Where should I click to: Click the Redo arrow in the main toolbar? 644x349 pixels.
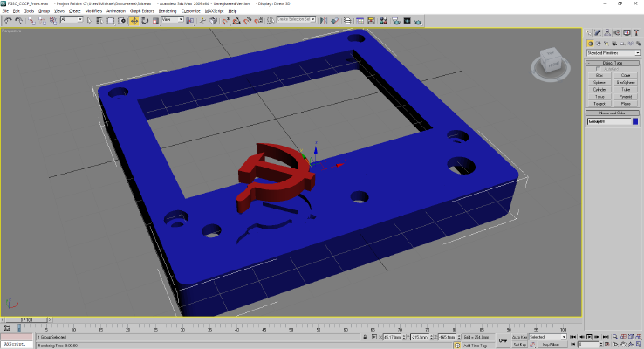pos(18,21)
